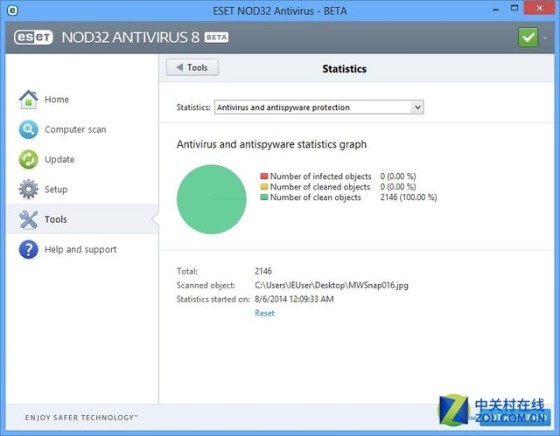The height and width of the screenshot is (436, 560).
Task: Click the green protection status checkmark
Action: click(528, 37)
